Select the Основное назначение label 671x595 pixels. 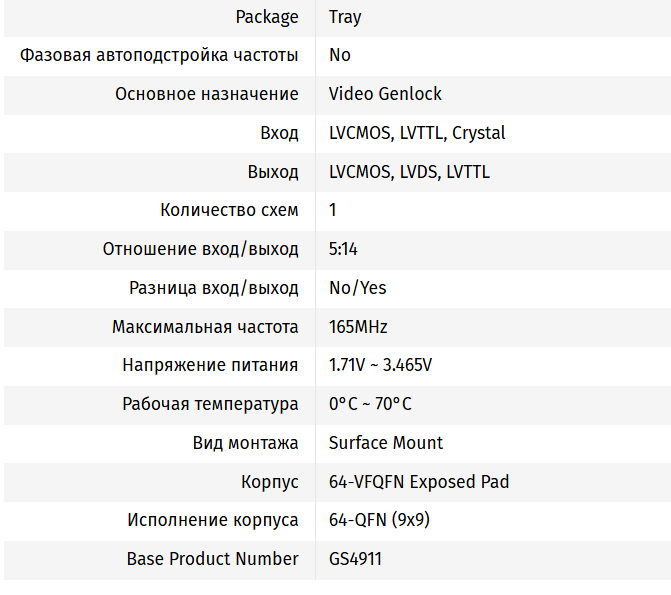(x=206, y=94)
